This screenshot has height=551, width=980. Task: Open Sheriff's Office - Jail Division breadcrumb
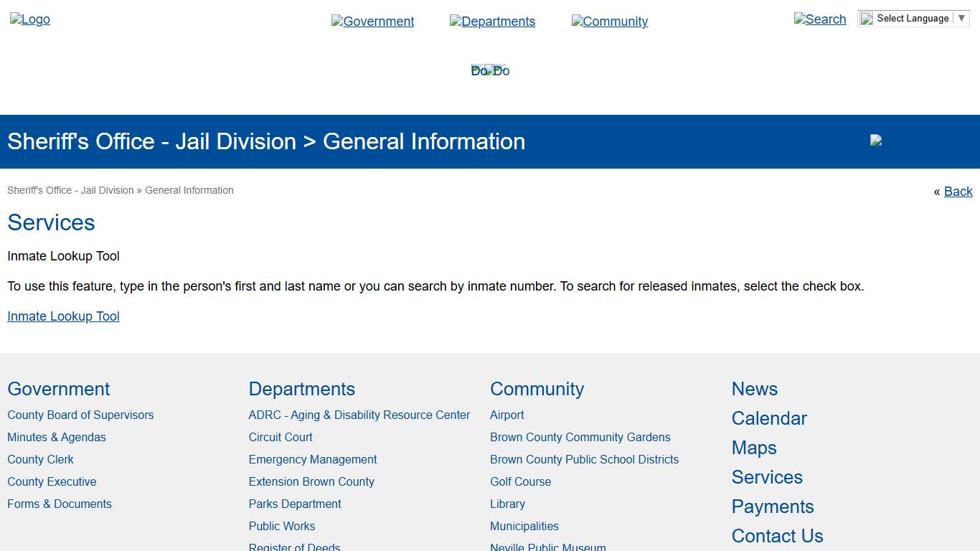tap(70, 190)
